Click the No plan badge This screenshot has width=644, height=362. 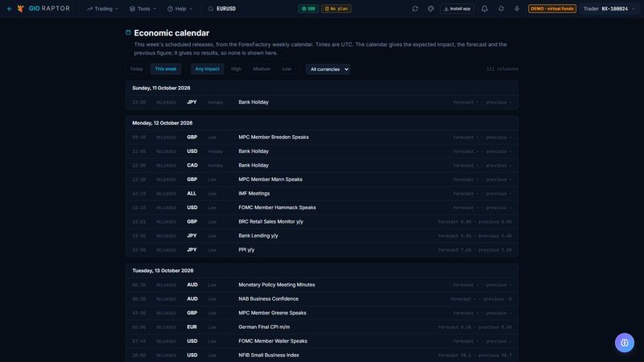pos(336,9)
